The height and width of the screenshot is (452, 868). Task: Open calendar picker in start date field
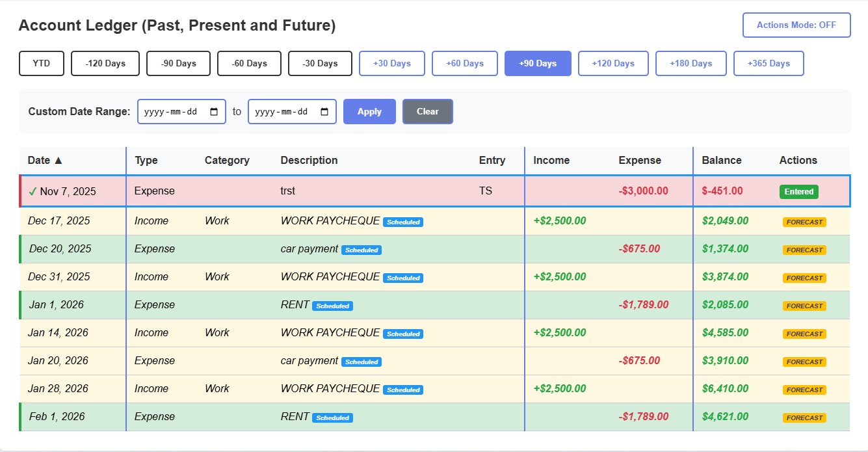coord(214,112)
